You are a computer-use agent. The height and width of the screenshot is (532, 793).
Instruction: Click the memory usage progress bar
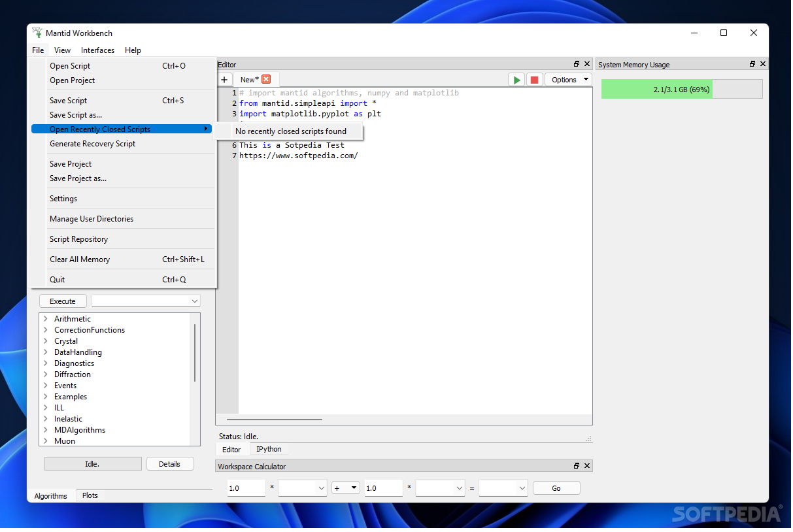point(682,89)
